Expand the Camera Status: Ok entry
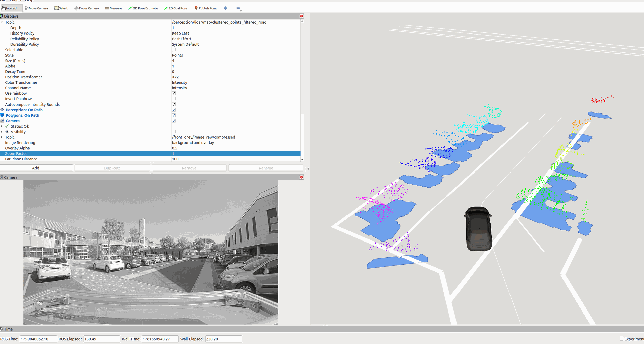 tap(2, 126)
